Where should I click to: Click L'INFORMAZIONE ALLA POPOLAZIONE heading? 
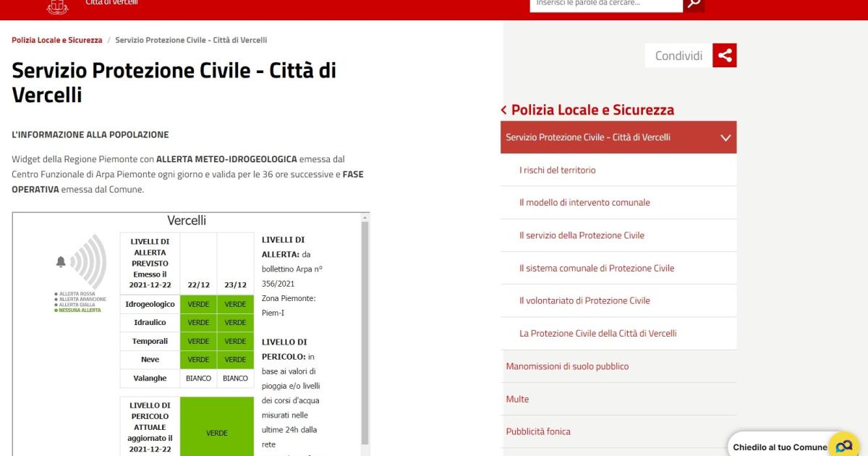click(x=90, y=135)
